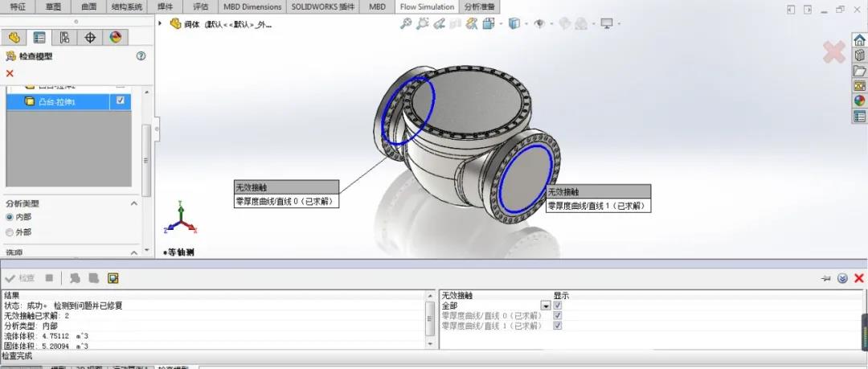Open the PropertyManager tab in left panel
The image size is (868, 369).
(x=39, y=37)
